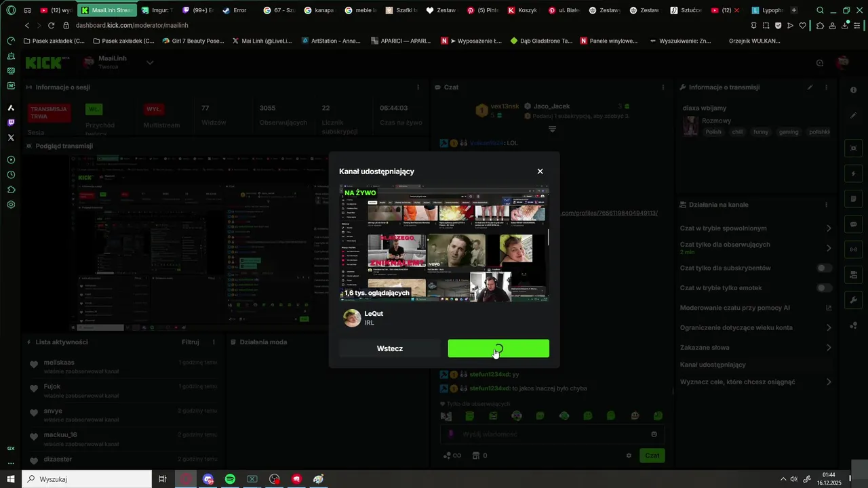868x488 pixels.
Task: Click info icon in right dashboard rail
Action: coord(853,90)
